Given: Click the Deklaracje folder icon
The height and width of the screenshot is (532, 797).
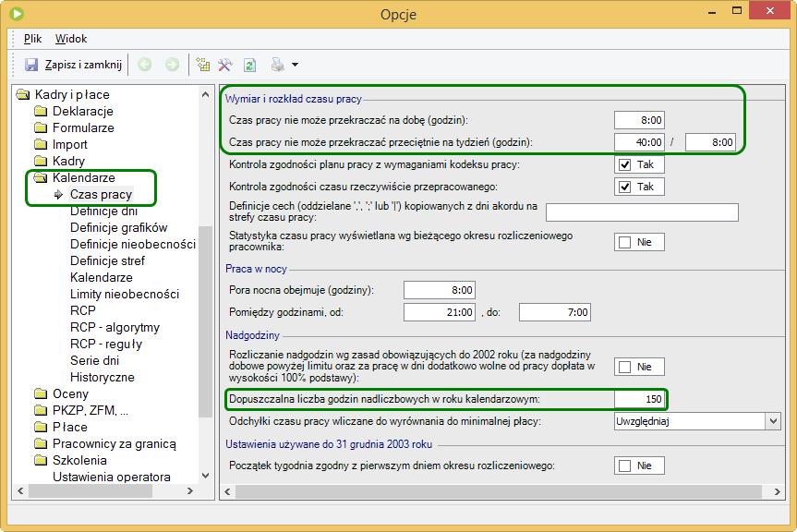Looking at the screenshot, I should [x=41, y=111].
